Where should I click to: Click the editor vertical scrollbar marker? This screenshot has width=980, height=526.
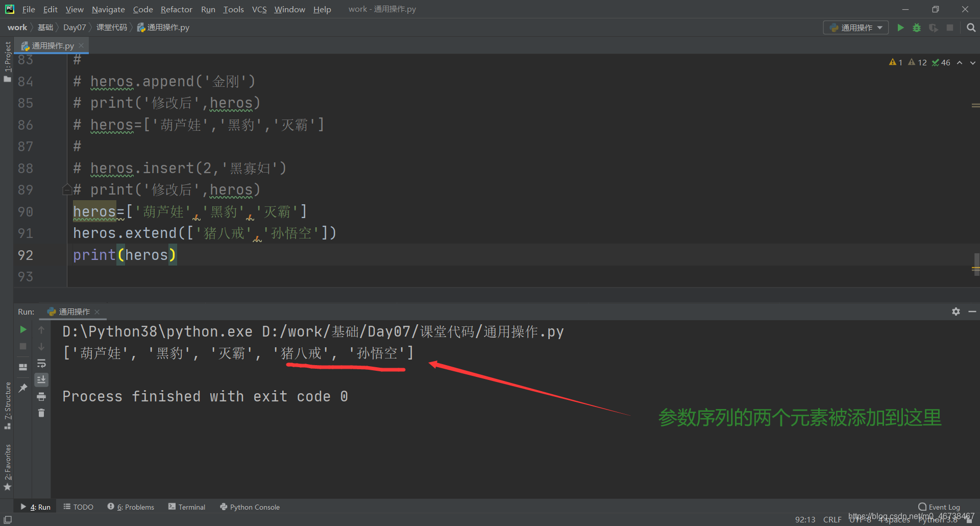coord(976,266)
